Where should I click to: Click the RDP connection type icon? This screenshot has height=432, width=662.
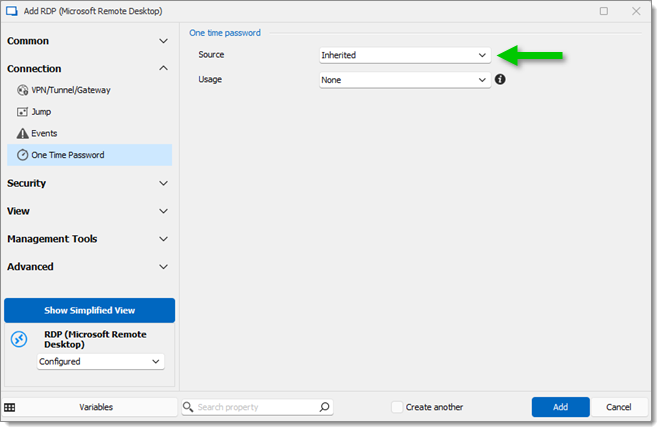pyautogui.click(x=19, y=339)
